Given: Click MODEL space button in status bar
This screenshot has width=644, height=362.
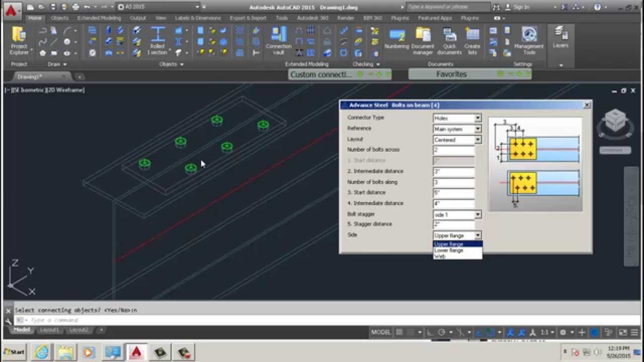Looking at the screenshot, I should (x=381, y=332).
